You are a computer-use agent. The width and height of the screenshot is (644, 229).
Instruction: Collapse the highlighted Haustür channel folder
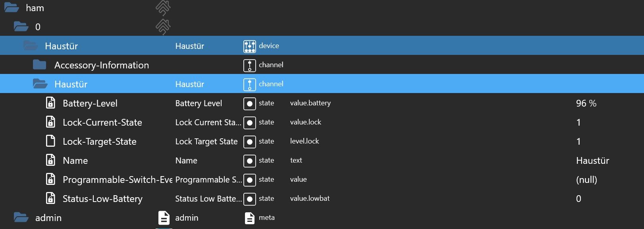pyautogui.click(x=40, y=84)
